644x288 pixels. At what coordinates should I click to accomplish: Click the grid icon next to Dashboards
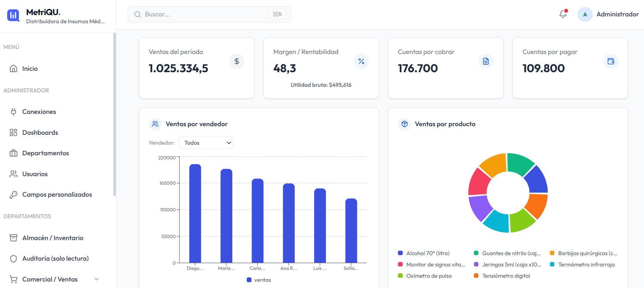pyautogui.click(x=13, y=133)
